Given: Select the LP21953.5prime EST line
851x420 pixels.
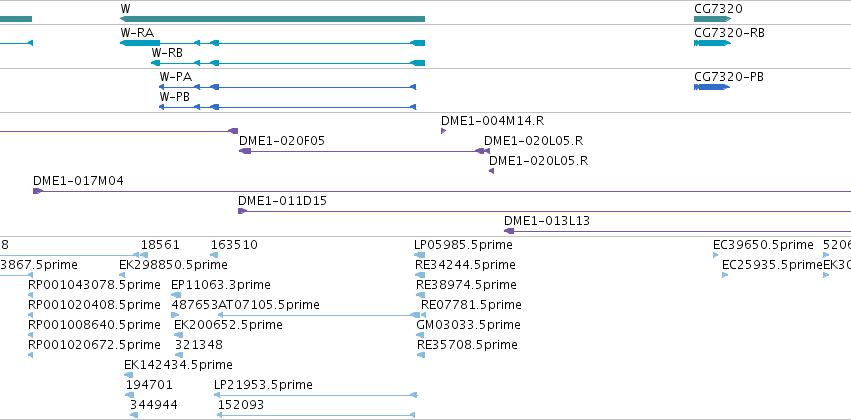Looking at the screenshot, I should [x=316, y=395].
